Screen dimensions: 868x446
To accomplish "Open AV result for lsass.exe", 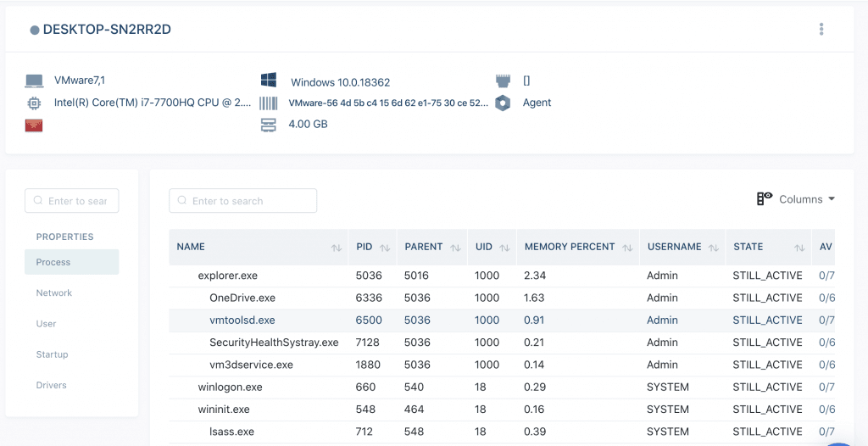I will pyautogui.click(x=826, y=432).
